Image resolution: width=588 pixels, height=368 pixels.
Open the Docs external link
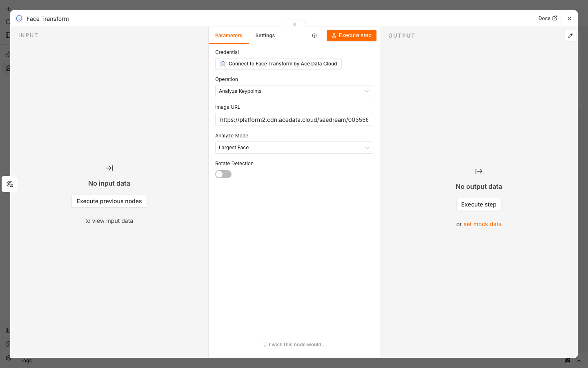pyautogui.click(x=548, y=18)
